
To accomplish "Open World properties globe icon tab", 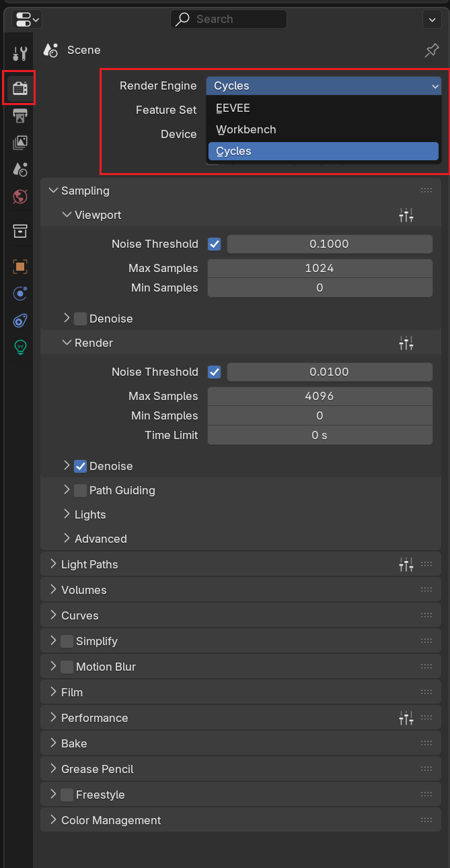I will coord(20,197).
